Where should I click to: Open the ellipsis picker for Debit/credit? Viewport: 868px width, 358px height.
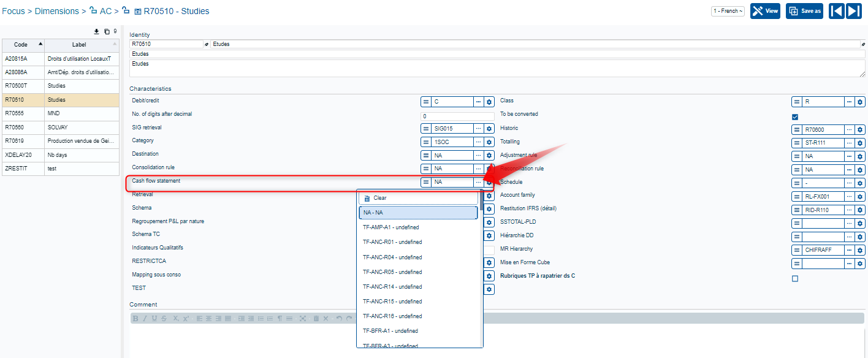[x=479, y=102]
